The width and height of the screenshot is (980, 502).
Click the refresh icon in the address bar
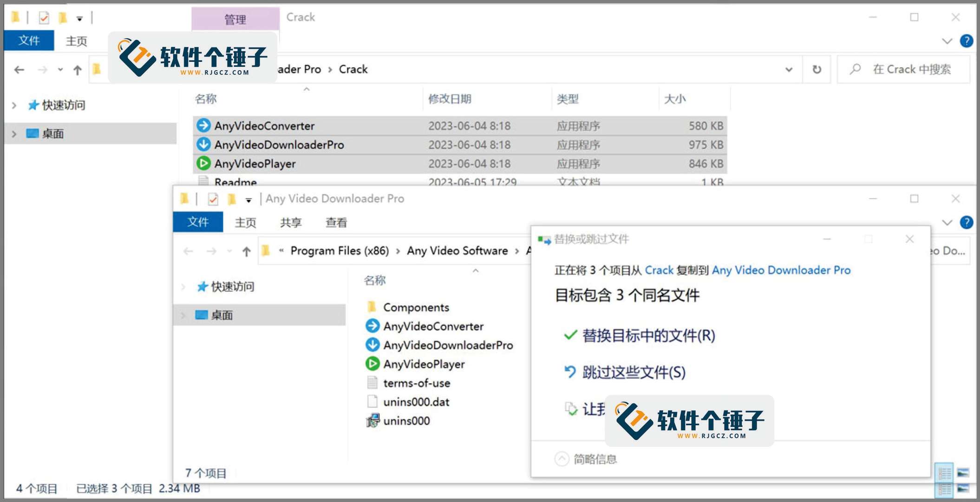[x=816, y=69]
